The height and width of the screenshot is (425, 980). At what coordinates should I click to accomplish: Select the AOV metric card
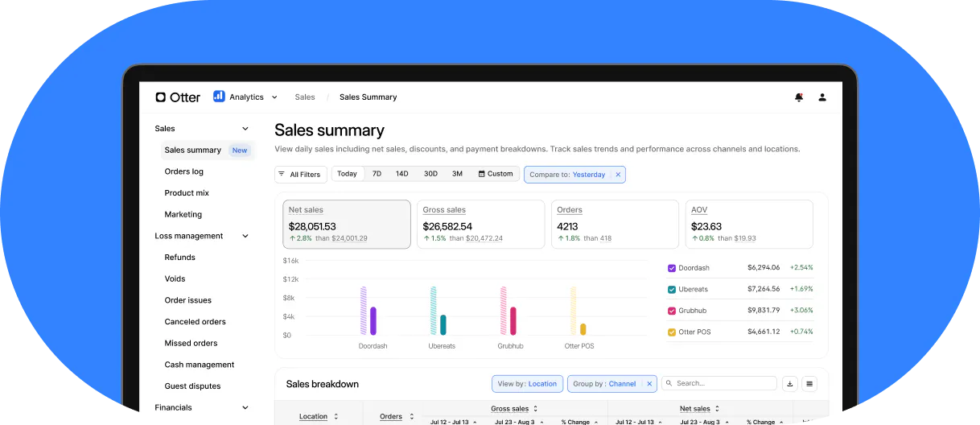749,224
